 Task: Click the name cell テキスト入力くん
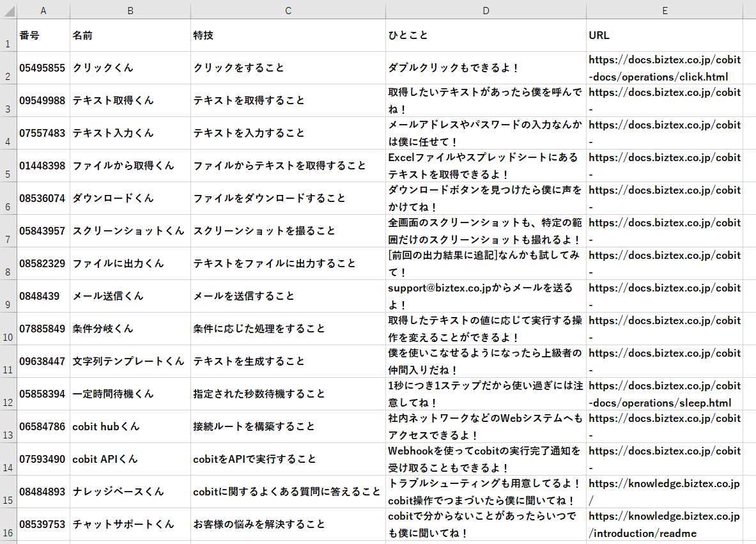click(x=130, y=133)
